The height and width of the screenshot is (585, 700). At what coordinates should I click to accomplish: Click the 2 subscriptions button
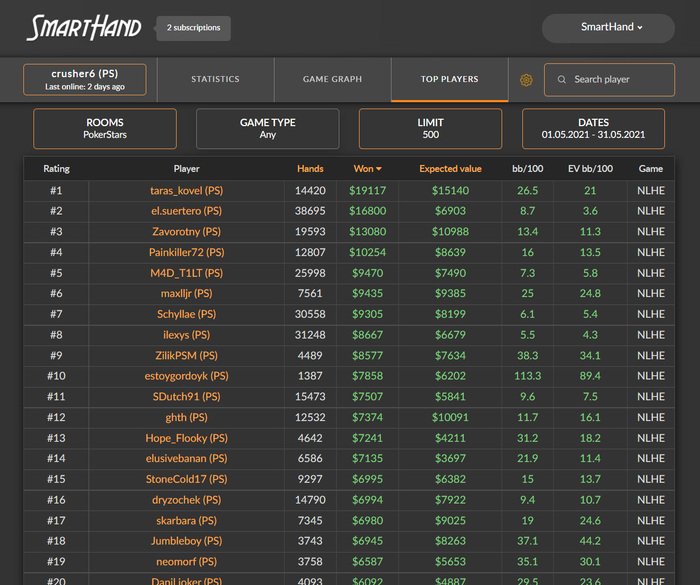[x=193, y=28]
